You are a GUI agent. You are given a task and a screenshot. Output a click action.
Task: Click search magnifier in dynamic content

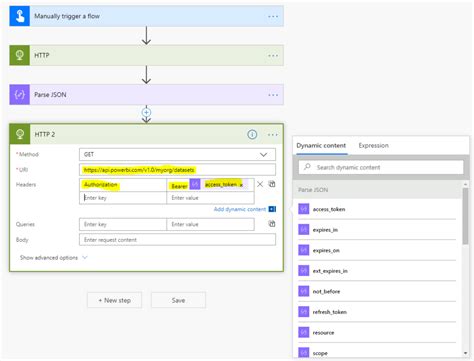[x=307, y=167]
